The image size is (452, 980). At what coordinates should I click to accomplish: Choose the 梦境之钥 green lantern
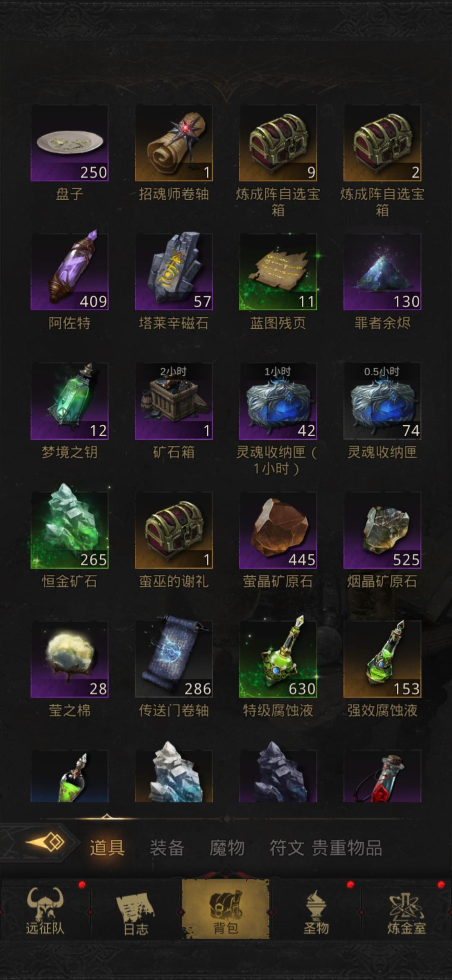coord(69,401)
